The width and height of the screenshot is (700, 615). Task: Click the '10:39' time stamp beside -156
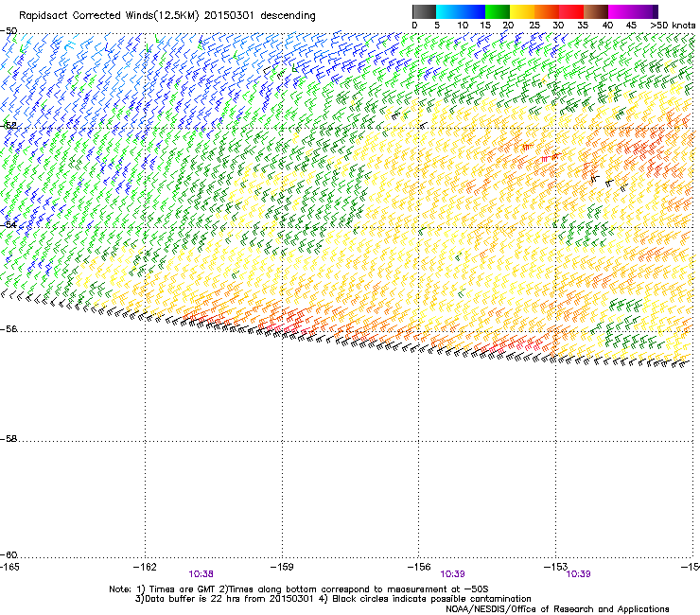tap(453, 574)
